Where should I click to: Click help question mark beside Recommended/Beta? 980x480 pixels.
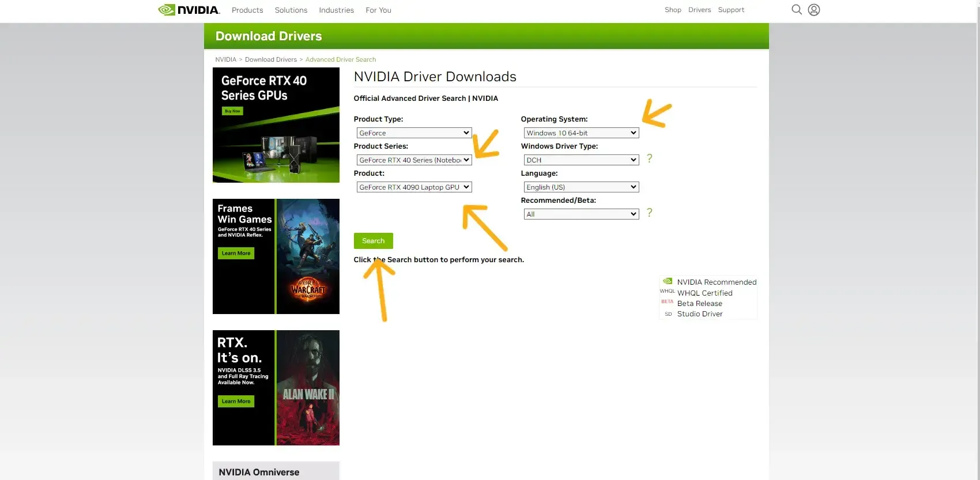pyautogui.click(x=649, y=213)
